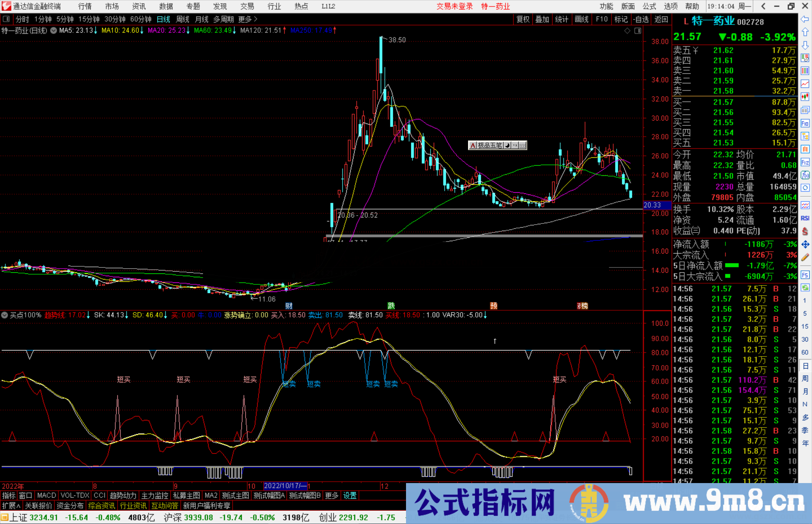The height and width of the screenshot is (524, 812).
Task: Open the 功能 menu
Action: tap(606, 6)
